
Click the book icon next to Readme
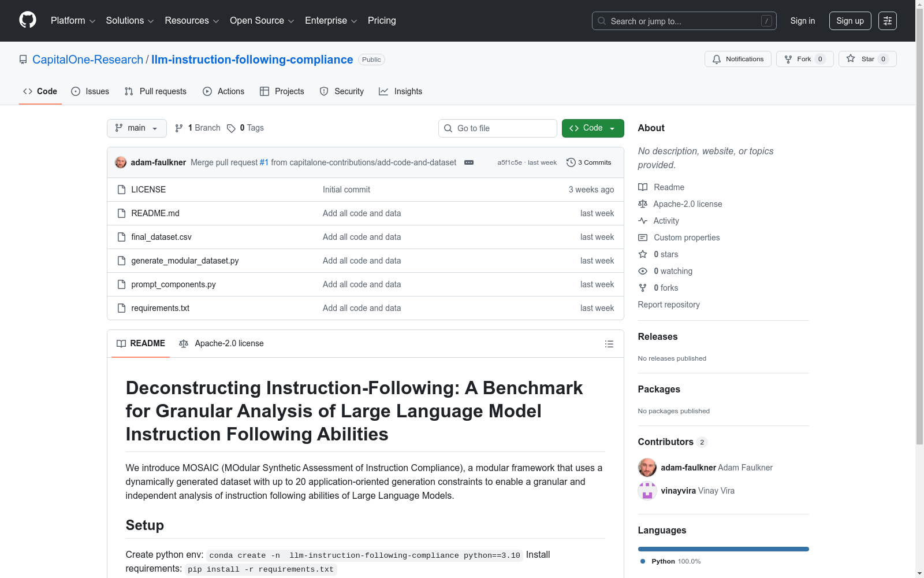(643, 187)
